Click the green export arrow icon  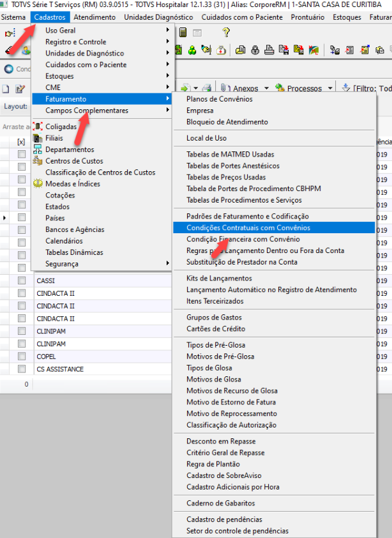[186, 88]
